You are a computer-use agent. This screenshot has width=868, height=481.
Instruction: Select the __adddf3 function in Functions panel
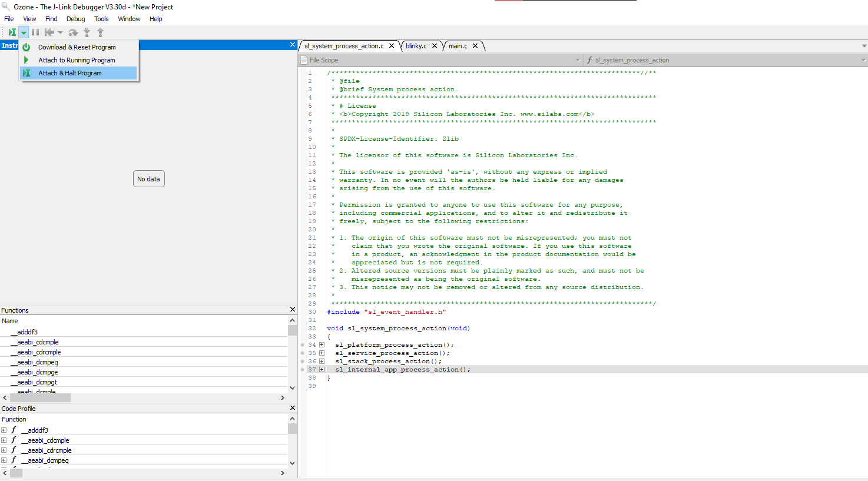24,331
